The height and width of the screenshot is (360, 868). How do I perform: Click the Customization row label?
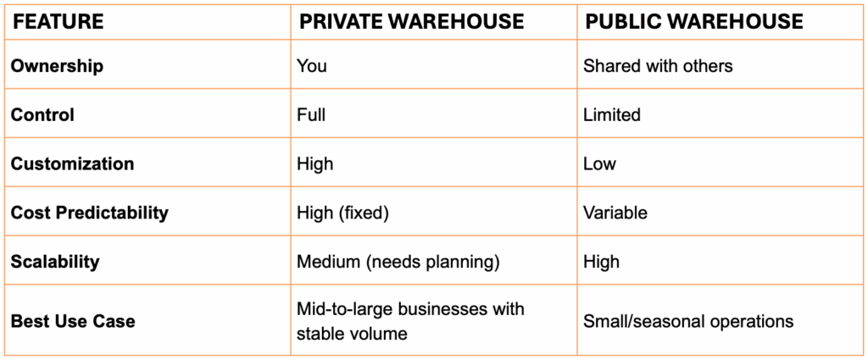(73, 164)
